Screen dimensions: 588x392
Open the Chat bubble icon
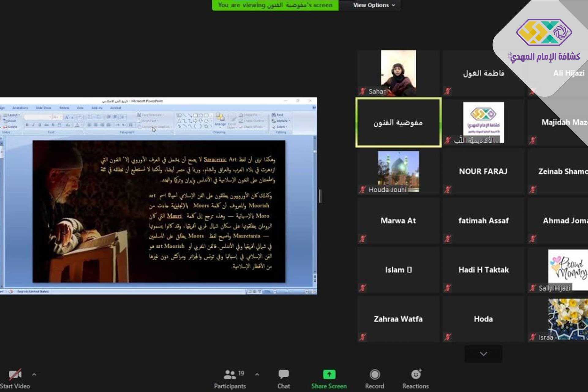pyautogui.click(x=284, y=374)
